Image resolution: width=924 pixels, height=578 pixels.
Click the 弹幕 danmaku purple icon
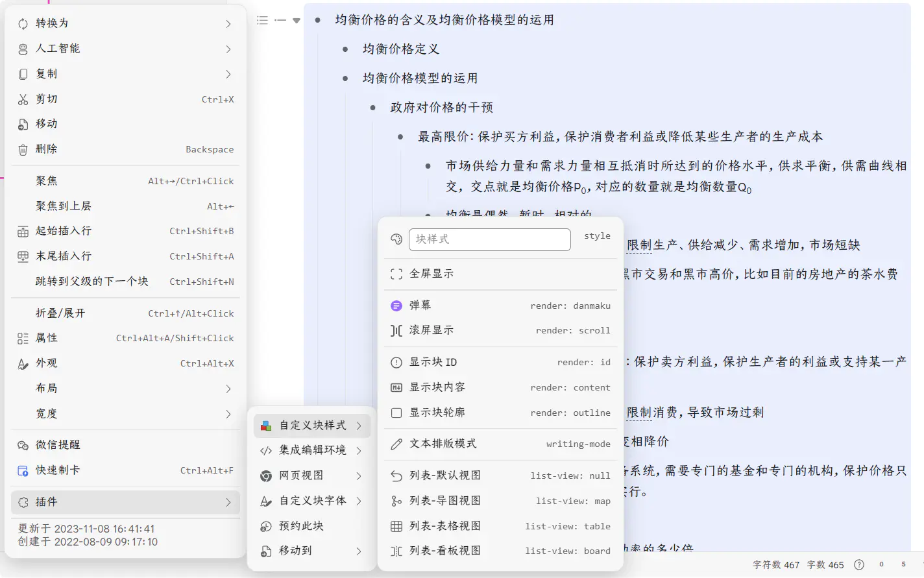(x=396, y=306)
